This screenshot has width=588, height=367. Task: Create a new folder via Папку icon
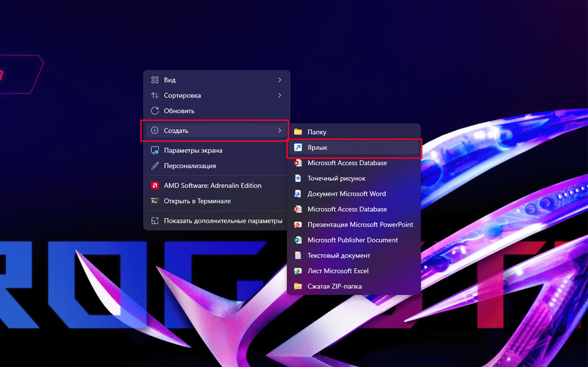tap(298, 132)
